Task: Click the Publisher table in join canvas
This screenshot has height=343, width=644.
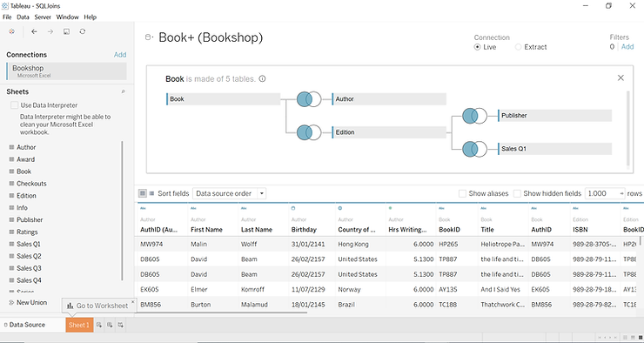Action: (x=555, y=116)
